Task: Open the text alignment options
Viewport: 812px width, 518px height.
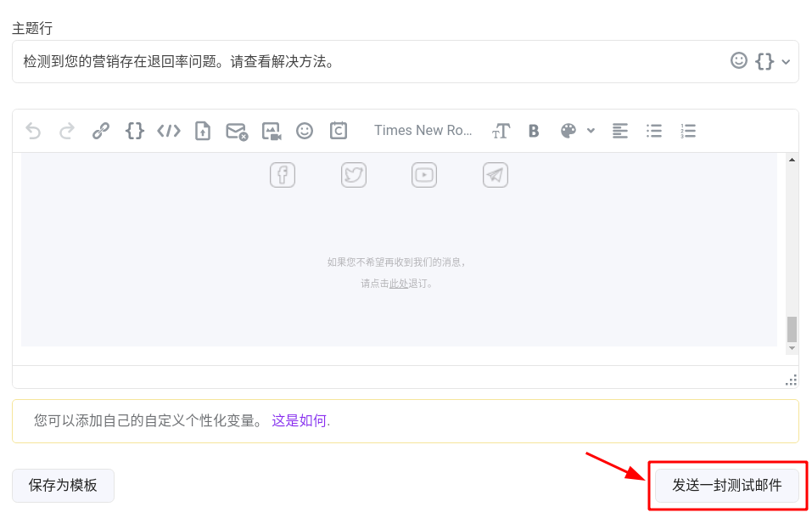Action: point(620,131)
